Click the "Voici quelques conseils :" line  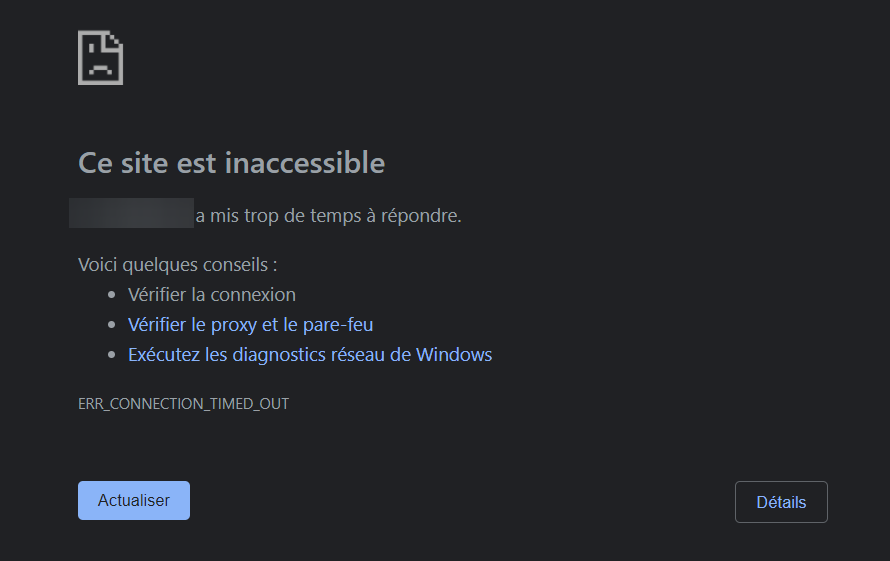click(x=177, y=265)
